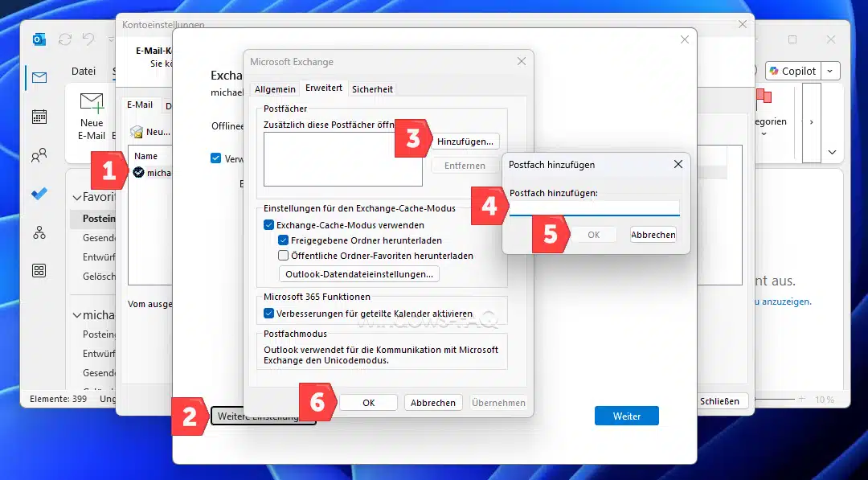Image resolution: width=868 pixels, height=480 pixels.
Task: Click the More Apps grid icon
Action: pyautogui.click(x=39, y=271)
